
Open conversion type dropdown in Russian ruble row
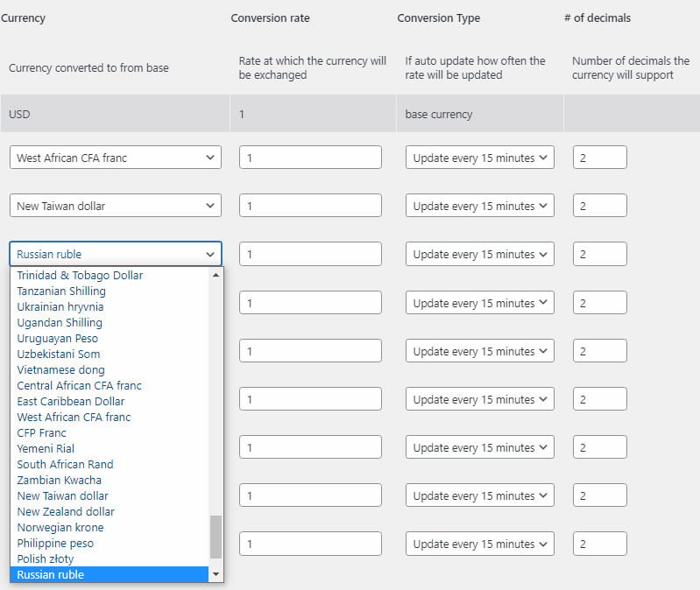tap(479, 254)
